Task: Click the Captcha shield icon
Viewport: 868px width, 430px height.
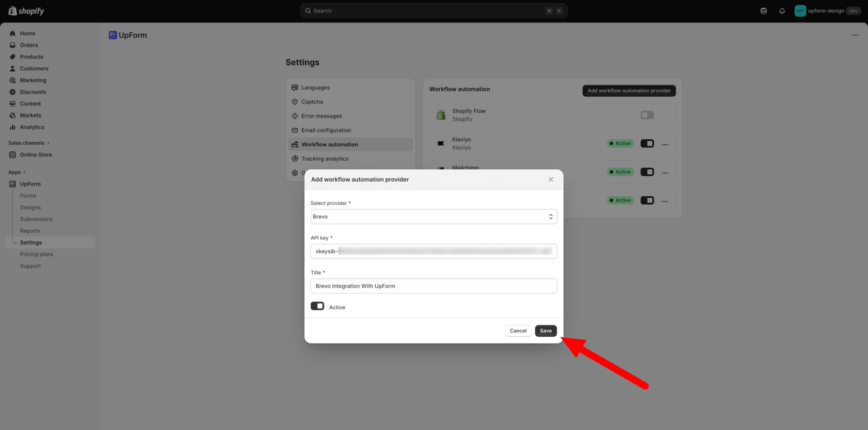Action: tap(295, 102)
